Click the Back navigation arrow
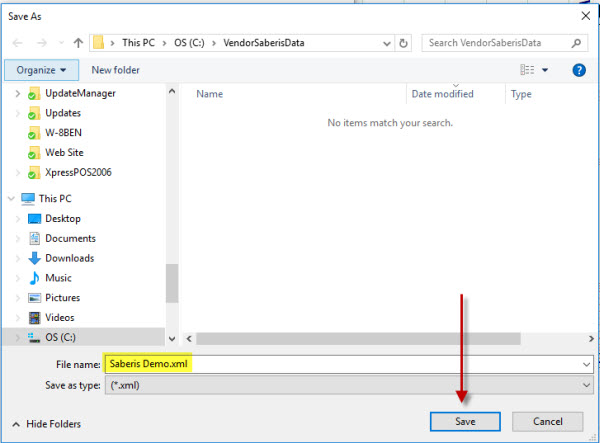Viewport: 600px width, 443px height. (17, 44)
